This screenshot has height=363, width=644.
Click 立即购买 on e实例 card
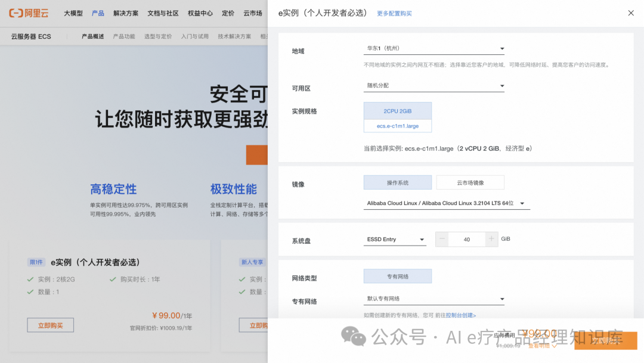(x=51, y=325)
